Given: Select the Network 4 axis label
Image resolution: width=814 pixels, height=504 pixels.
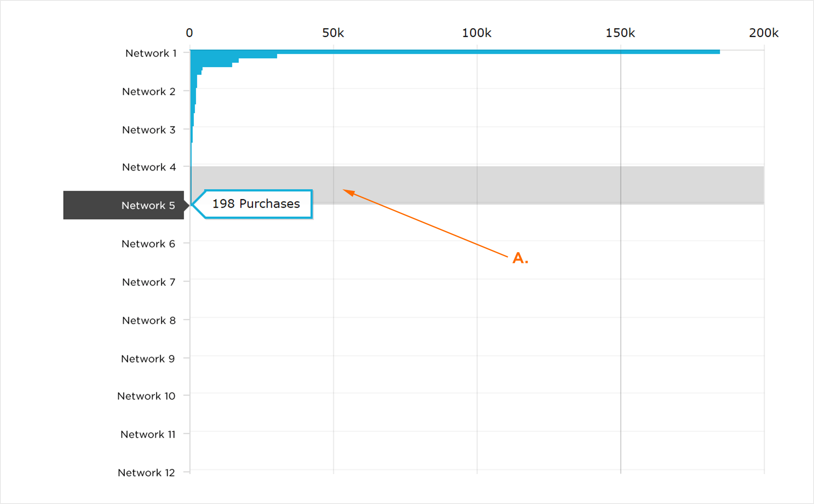Looking at the screenshot, I should coord(149,167).
